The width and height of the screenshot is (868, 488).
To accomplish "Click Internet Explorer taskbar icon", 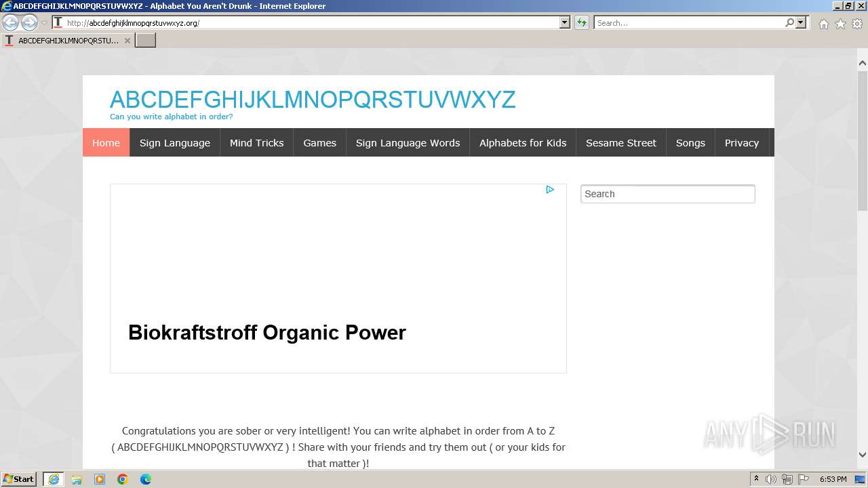I will [x=53, y=479].
